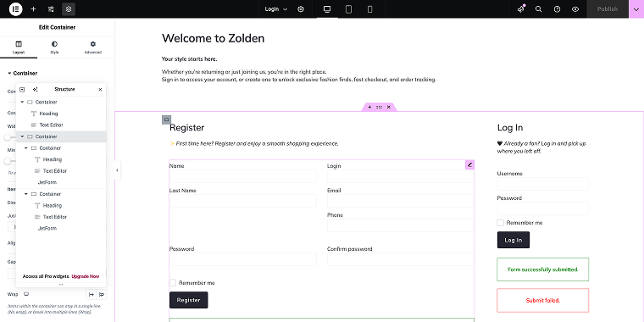Screen dimensions: 644x322
Task: Click the inner container handle icon
Action: pyautogui.click(x=166, y=120)
